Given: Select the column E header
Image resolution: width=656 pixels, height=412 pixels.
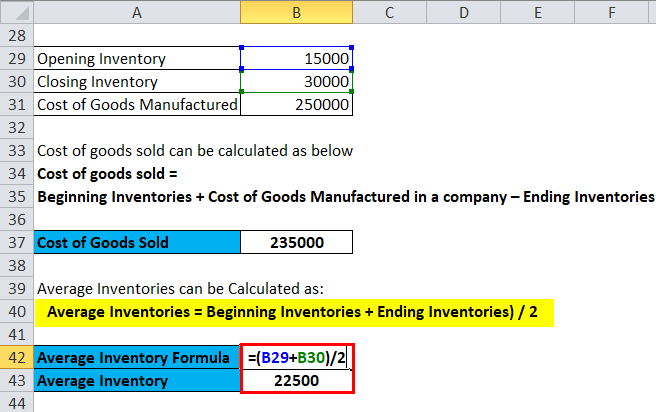Looking at the screenshot, I should coord(537,11).
